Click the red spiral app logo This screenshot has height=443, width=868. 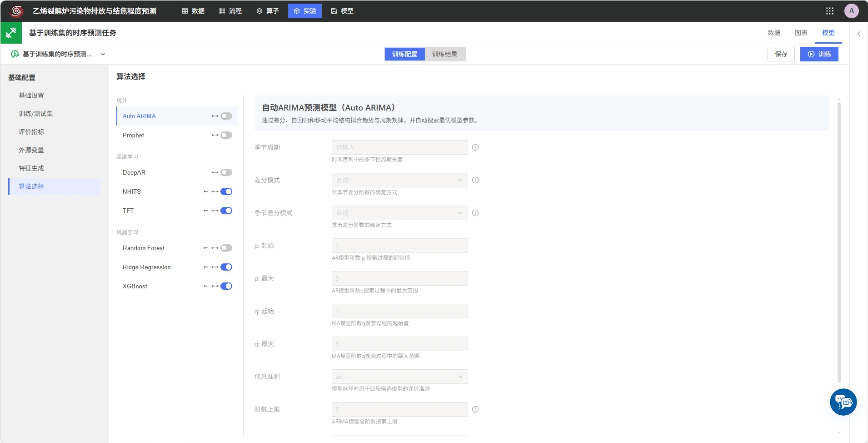coord(16,11)
